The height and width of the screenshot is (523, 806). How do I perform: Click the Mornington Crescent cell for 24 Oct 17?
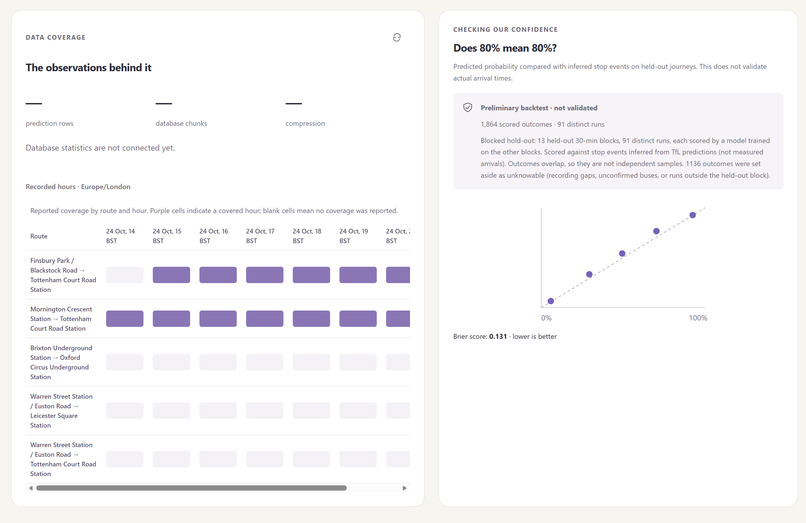[264, 319]
